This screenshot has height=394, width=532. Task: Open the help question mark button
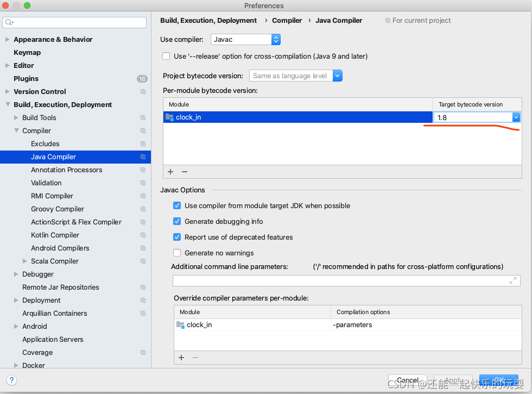(x=11, y=380)
